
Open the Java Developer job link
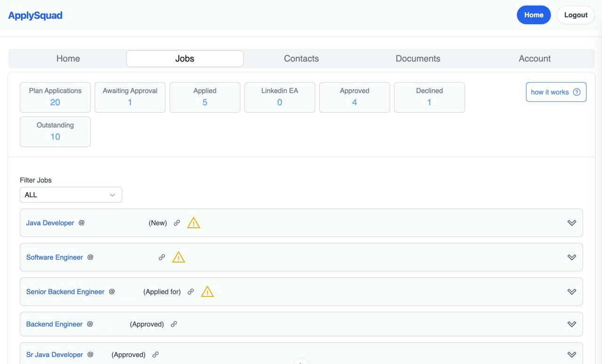[50, 223]
